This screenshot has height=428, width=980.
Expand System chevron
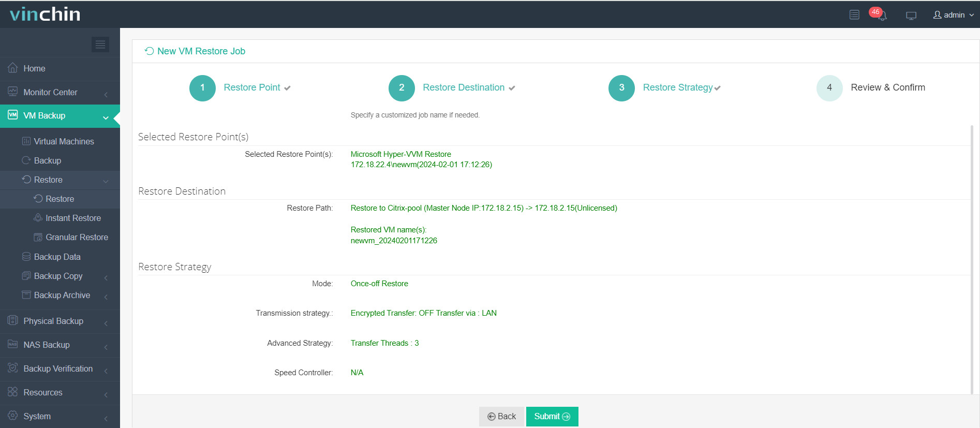[x=106, y=418]
